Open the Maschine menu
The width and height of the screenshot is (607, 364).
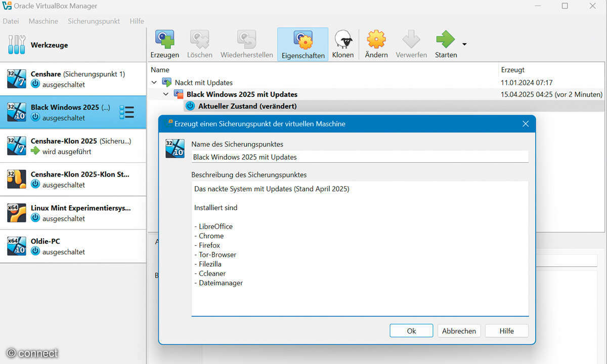coord(43,21)
